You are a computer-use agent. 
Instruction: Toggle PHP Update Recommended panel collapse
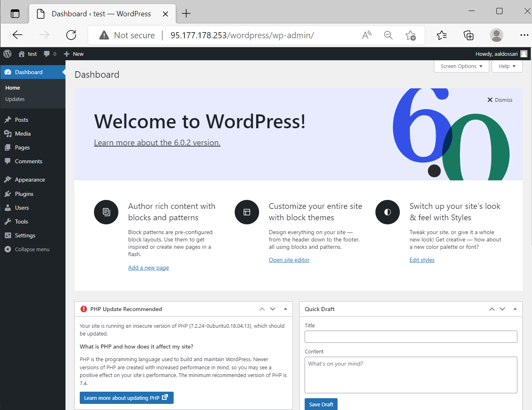click(x=286, y=309)
